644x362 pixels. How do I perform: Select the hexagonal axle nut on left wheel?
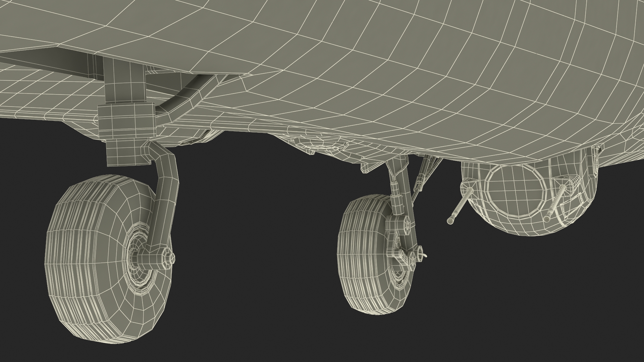pos(167,259)
